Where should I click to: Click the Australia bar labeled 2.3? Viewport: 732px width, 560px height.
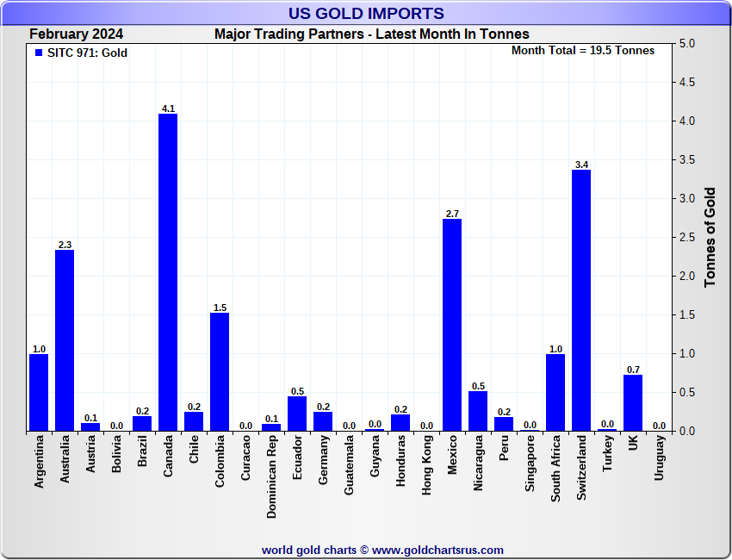(x=65, y=340)
